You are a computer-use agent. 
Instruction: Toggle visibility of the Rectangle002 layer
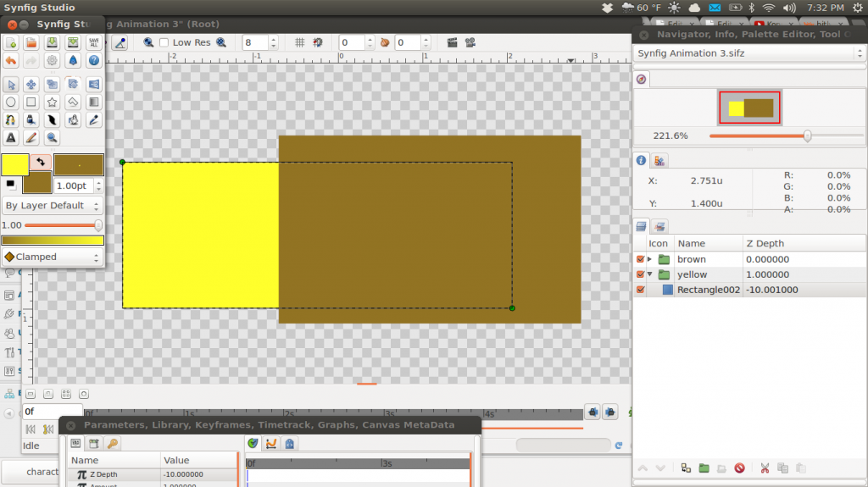[641, 290]
